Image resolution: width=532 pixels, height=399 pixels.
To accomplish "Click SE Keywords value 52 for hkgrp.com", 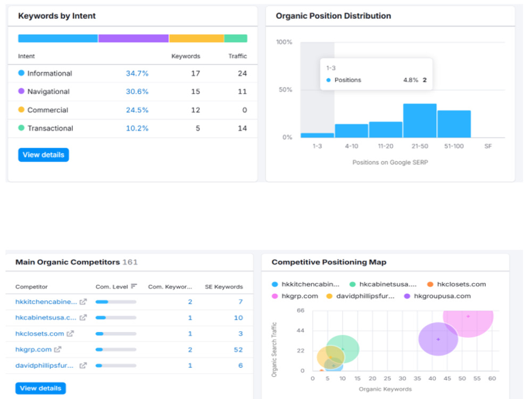I will click(x=238, y=350).
